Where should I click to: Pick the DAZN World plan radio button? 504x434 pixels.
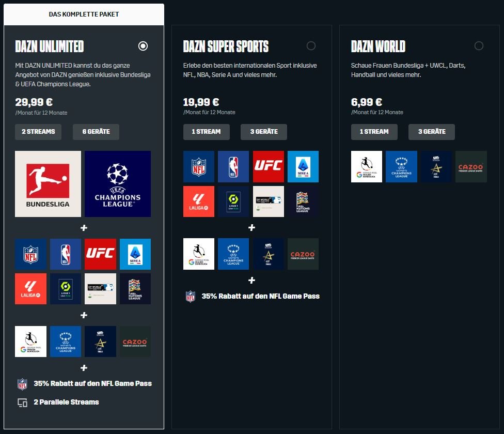(479, 45)
